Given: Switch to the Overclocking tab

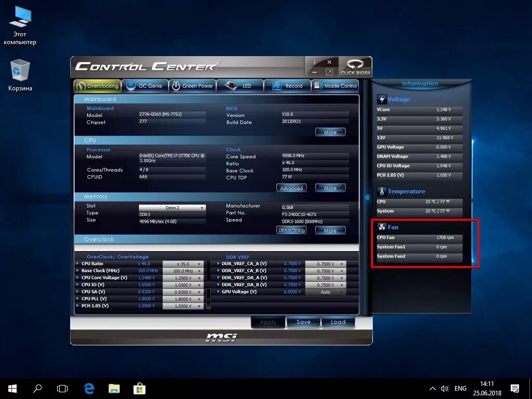Looking at the screenshot, I should point(97,86).
